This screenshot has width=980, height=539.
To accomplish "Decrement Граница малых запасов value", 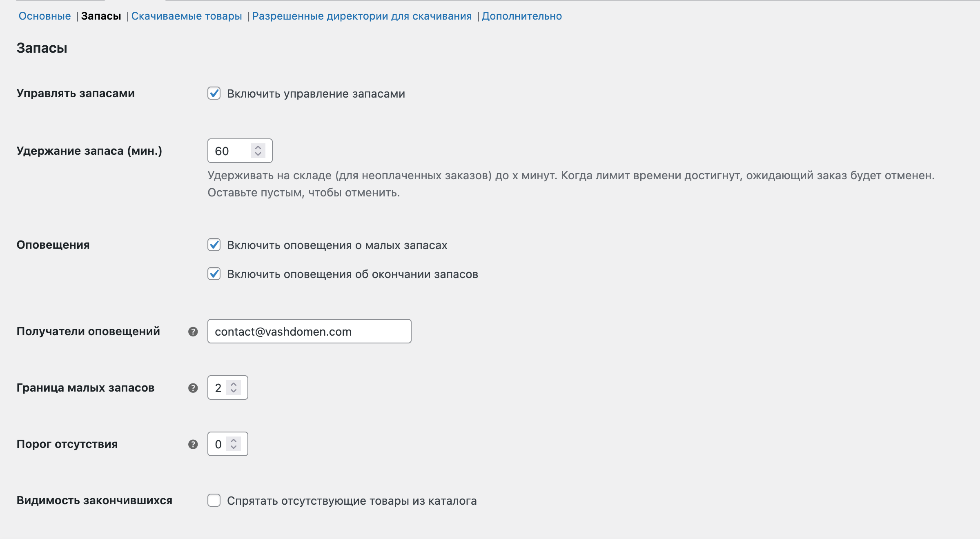I will click(234, 391).
